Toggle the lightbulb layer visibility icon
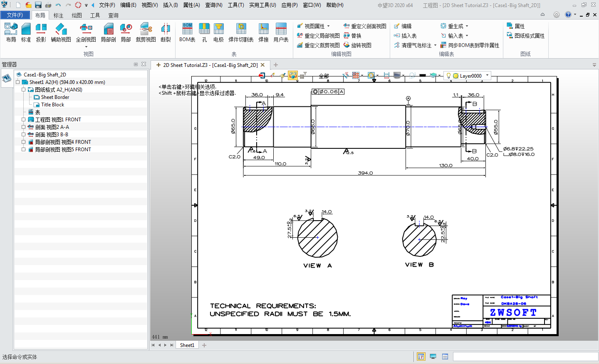 pyautogui.click(x=448, y=76)
